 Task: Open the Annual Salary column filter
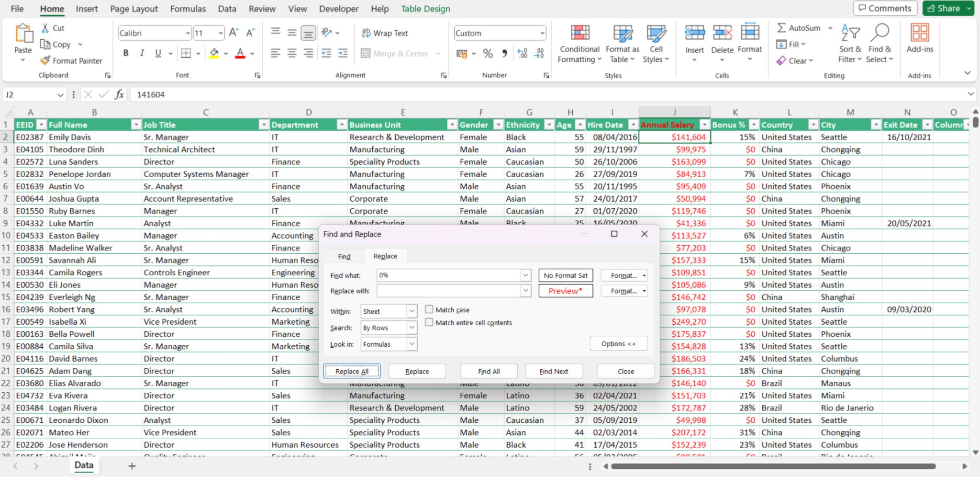click(x=704, y=125)
